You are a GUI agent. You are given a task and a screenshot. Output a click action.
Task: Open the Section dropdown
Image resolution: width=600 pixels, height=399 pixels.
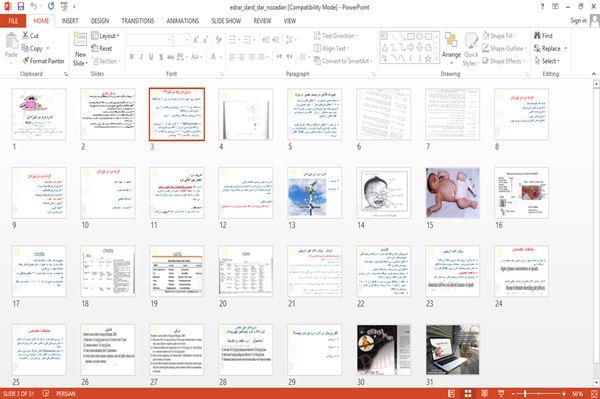tap(106, 61)
